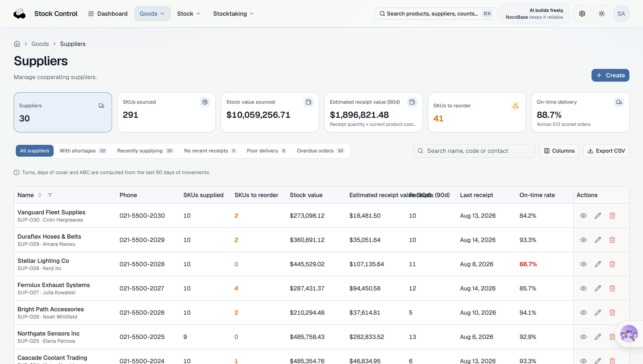View Ferrolux Exhaust Systems eye icon
The height and width of the screenshot is (364, 643).
tap(583, 289)
